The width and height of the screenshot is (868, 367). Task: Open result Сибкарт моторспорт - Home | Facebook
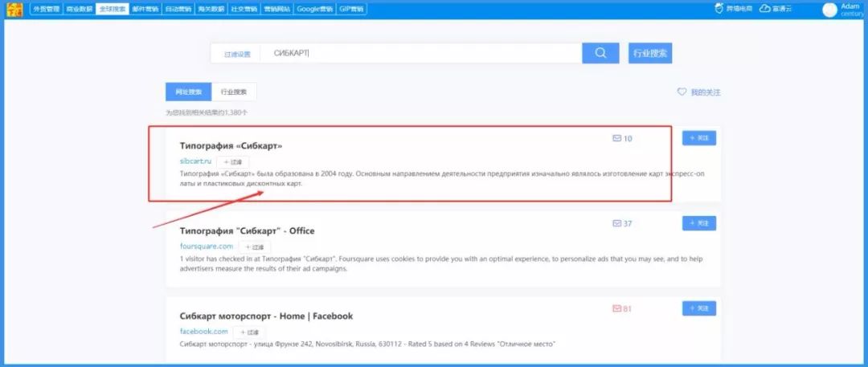coord(266,316)
